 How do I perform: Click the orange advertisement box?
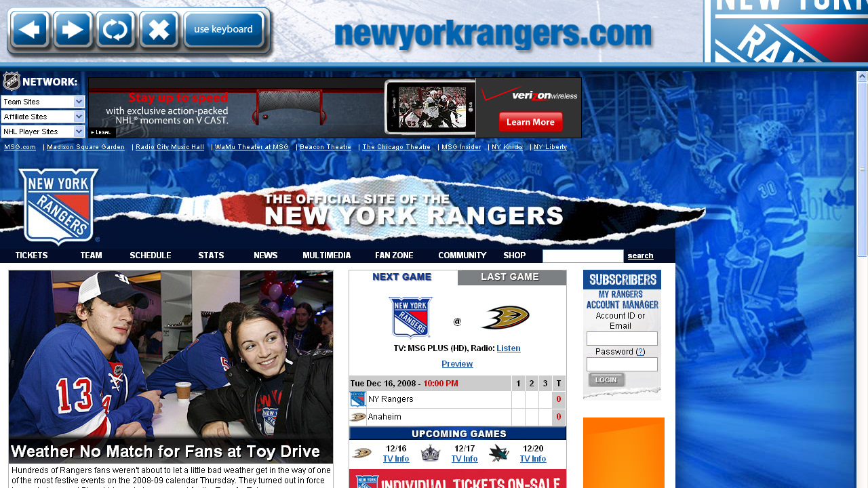624,453
